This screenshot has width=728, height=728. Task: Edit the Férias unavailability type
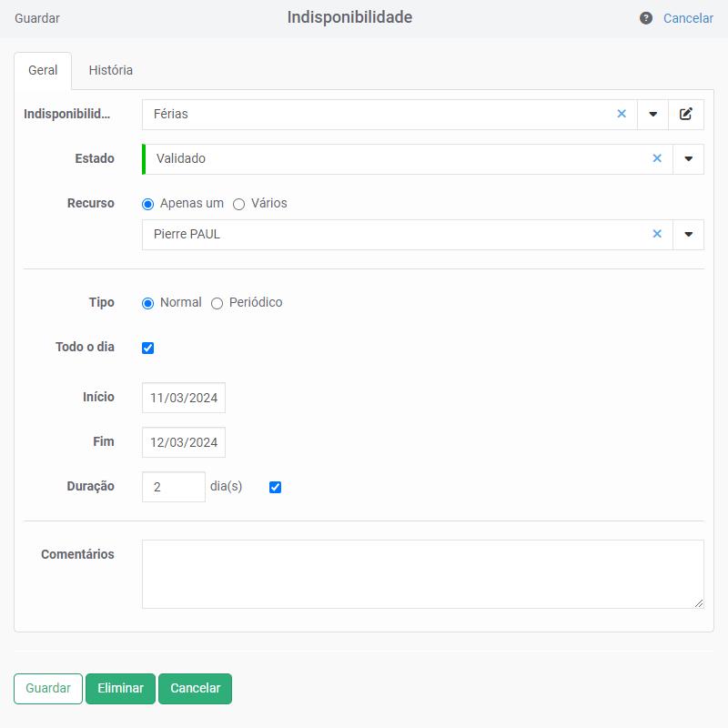coord(686,115)
